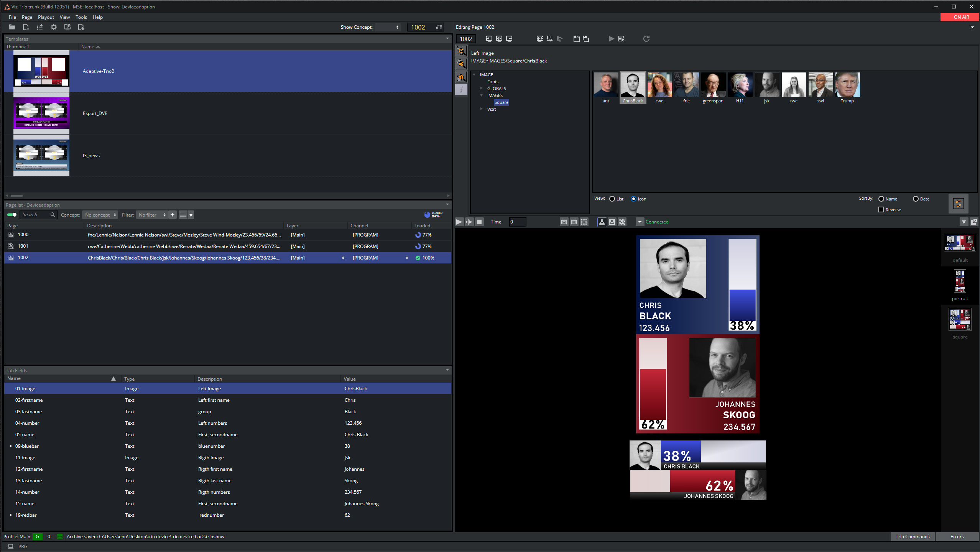The image size is (980, 552).
Task: Select the List view radio button
Action: tap(612, 199)
